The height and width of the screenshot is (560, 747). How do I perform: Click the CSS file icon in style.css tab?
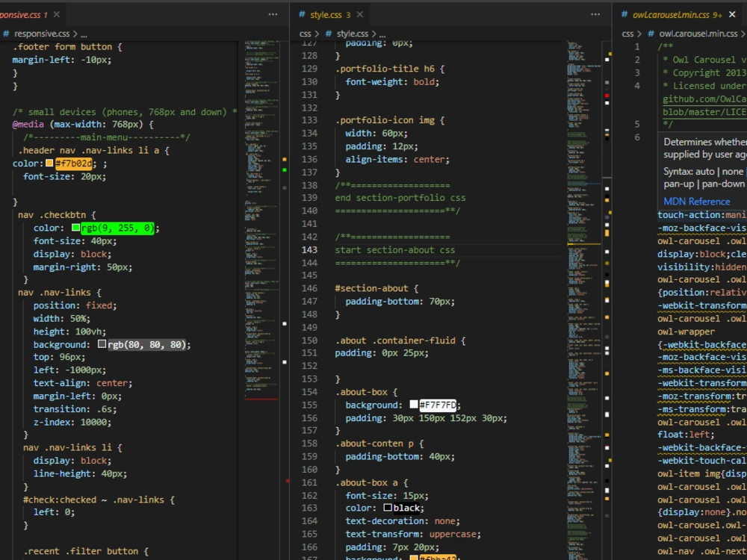(302, 14)
